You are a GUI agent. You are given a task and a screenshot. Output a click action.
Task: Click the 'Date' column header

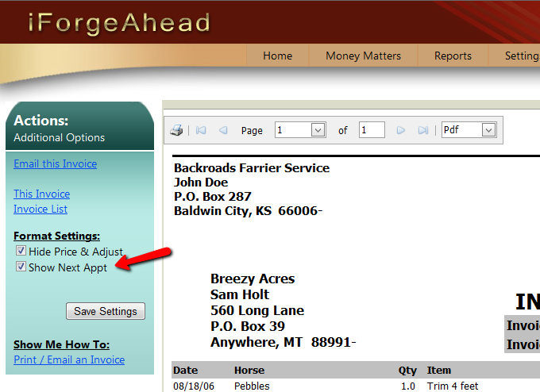coord(186,371)
